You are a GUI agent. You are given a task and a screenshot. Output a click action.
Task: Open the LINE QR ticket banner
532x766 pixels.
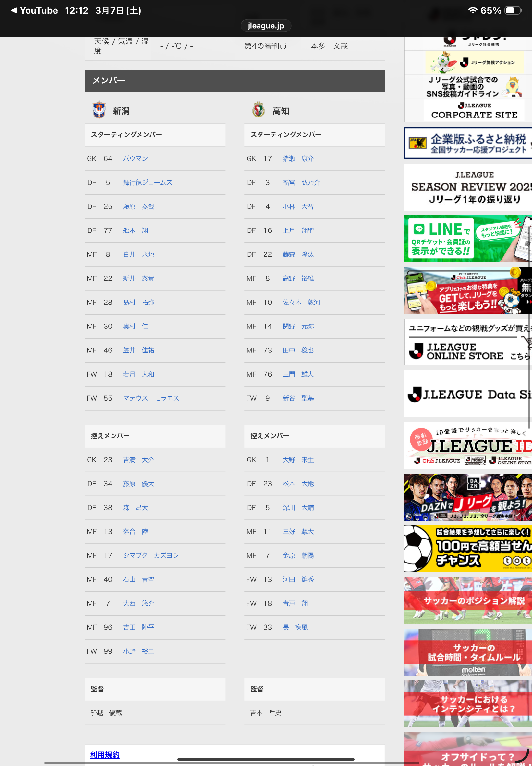pyautogui.click(x=467, y=239)
